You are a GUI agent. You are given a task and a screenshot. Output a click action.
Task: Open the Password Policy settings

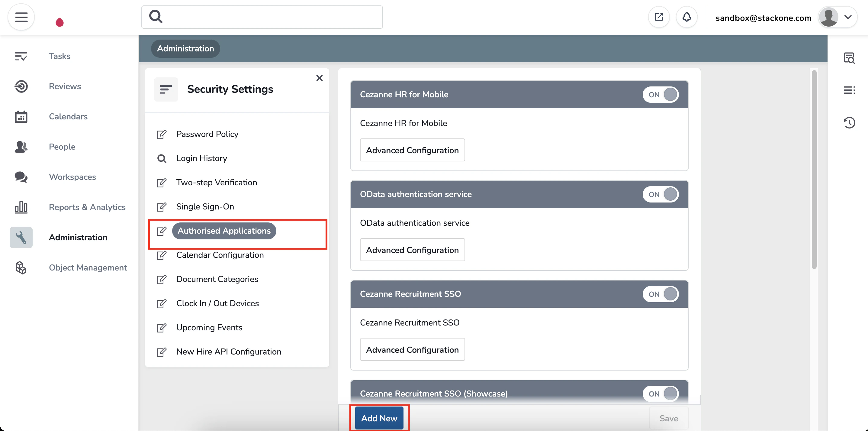[x=207, y=134]
